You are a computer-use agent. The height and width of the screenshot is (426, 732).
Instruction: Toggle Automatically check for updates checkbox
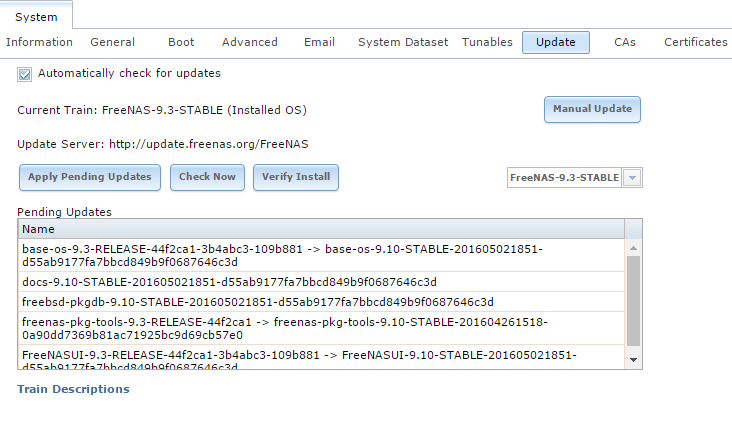tap(25, 74)
